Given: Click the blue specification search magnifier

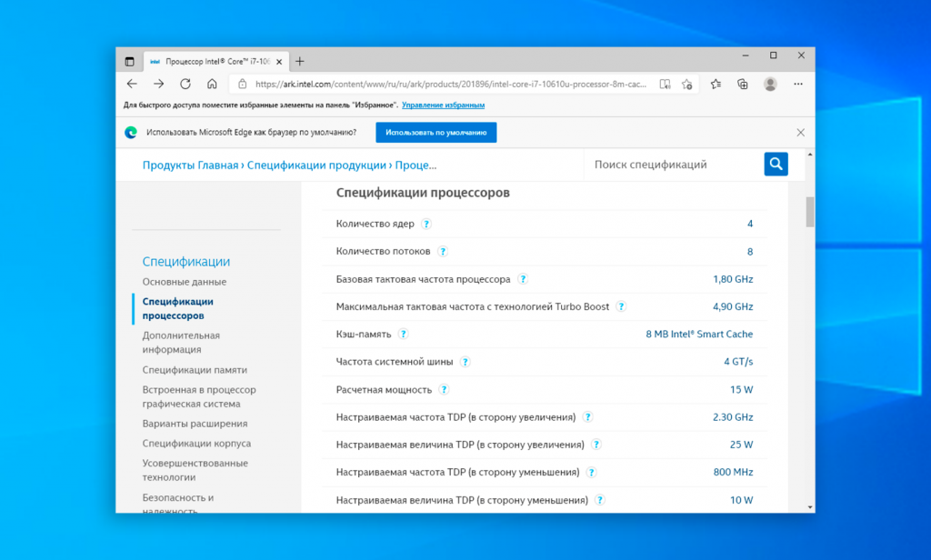Looking at the screenshot, I should tap(776, 164).
